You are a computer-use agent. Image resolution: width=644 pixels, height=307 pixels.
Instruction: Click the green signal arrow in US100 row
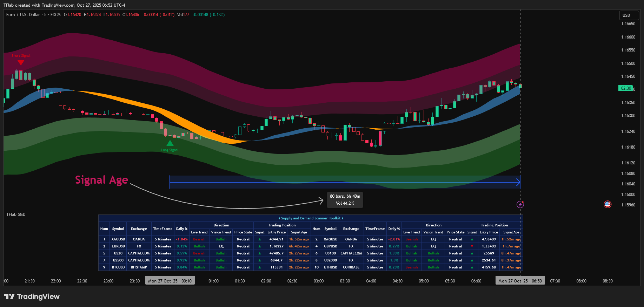point(472,253)
